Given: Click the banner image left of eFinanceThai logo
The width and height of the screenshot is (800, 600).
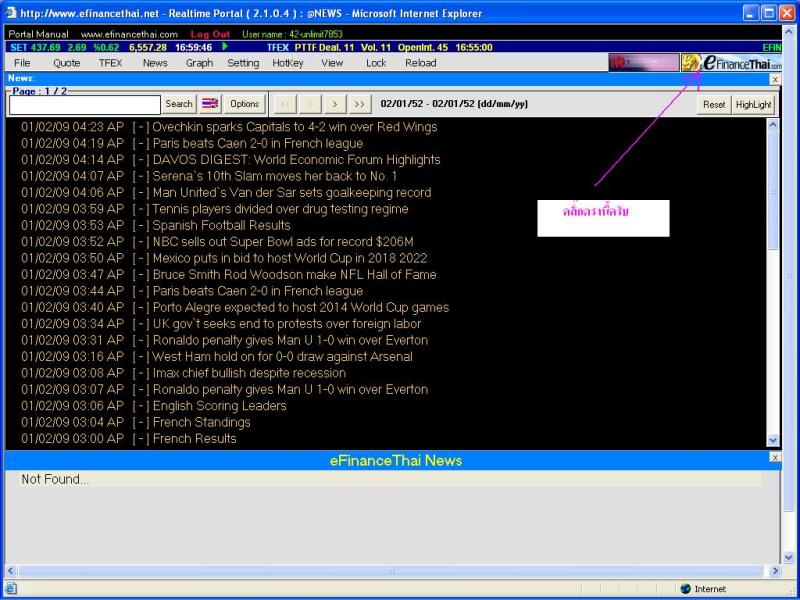Looking at the screenshot, I should pyautogui.click(x=643, y=63).
